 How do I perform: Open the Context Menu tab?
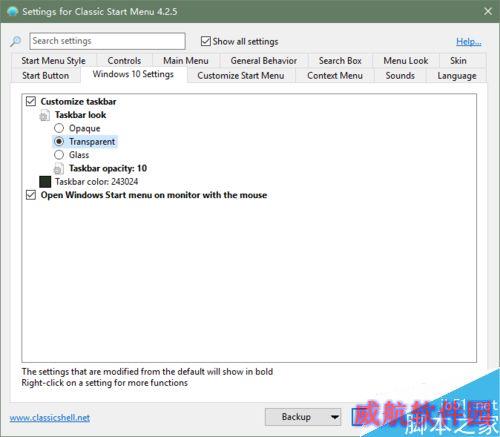(335, 76)
